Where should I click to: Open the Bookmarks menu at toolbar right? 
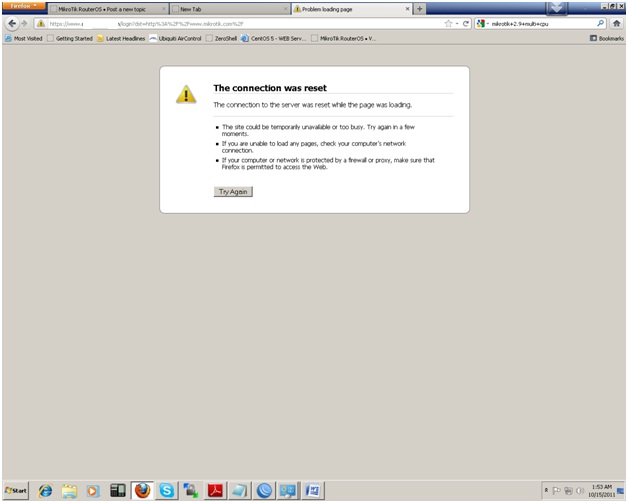607,38
